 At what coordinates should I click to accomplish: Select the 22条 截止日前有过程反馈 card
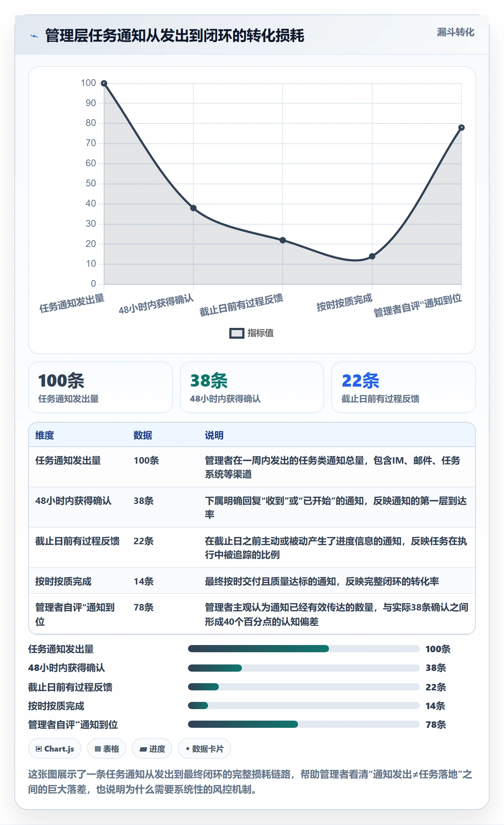point(404,387)
